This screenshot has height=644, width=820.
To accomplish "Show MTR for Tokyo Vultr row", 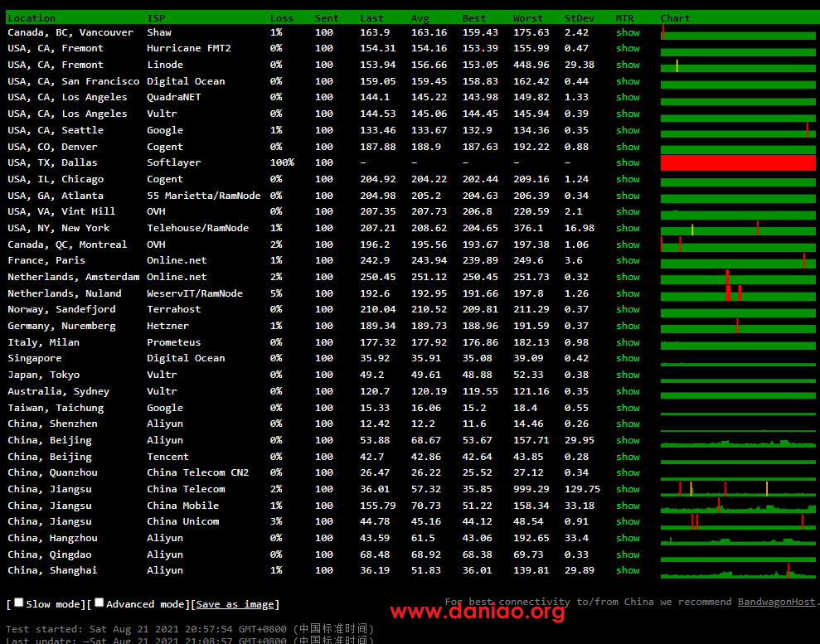I will pyautogui.click(x=628, y=375).
